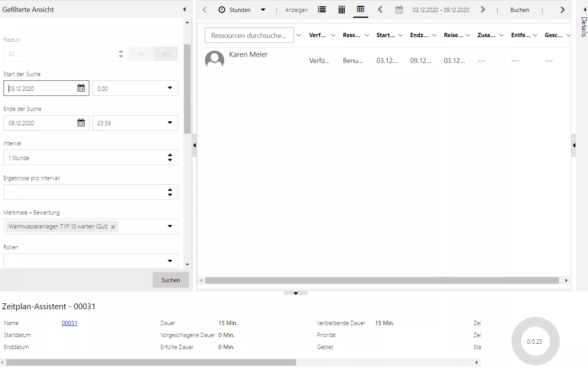Open calendar for Ende der Suche
588x368 pixels.
(x=81, y=123)
